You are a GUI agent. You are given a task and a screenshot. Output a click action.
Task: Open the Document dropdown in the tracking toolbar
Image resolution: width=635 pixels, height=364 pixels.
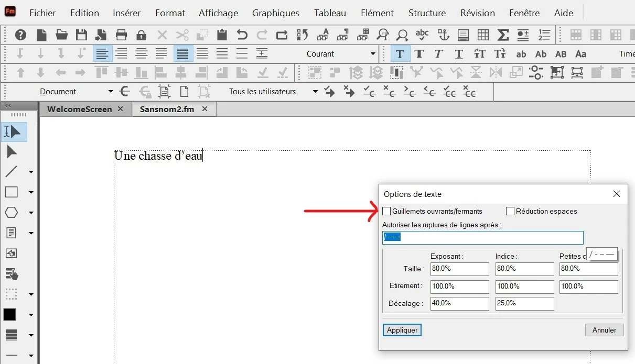[111, 92]
